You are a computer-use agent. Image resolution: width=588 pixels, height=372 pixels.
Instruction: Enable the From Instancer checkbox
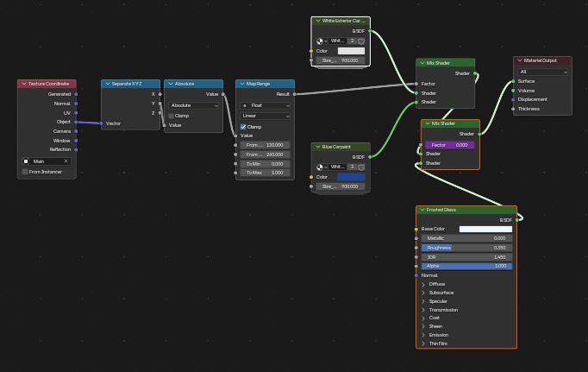[25, 172]
